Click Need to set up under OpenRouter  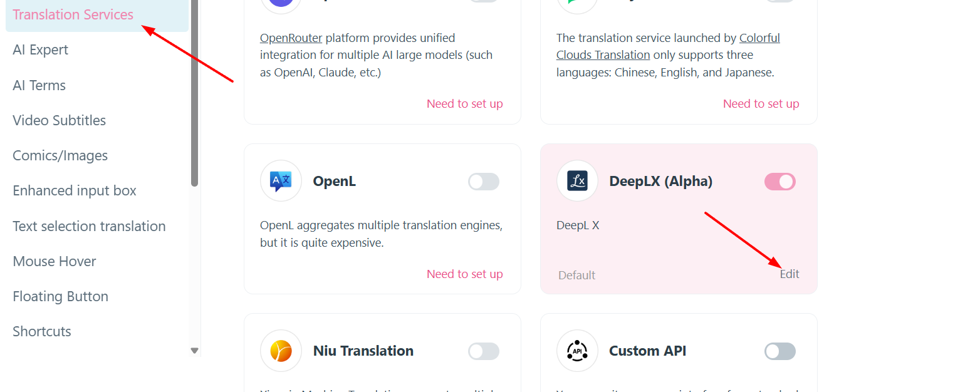tap(465, 104)
